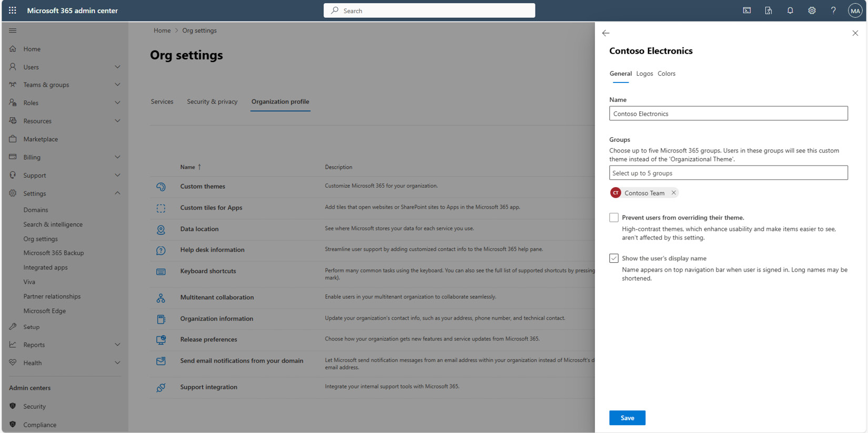Click the Save button
Image resolution: width=868 pixels, height=433 pixels.
[x=627, y=418]
